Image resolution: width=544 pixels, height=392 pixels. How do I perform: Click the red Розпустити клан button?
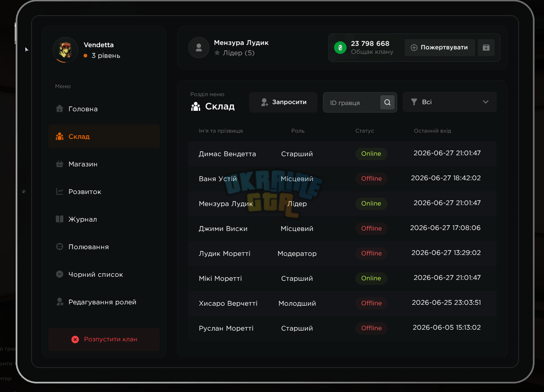point(104,339)
